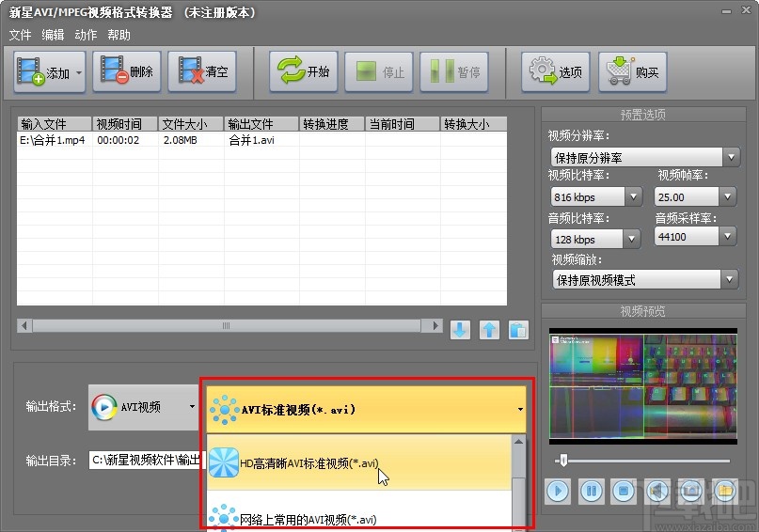Open the 动作 menu
Image resolution: width=759 pixels, height=532 pixels.
86,35
